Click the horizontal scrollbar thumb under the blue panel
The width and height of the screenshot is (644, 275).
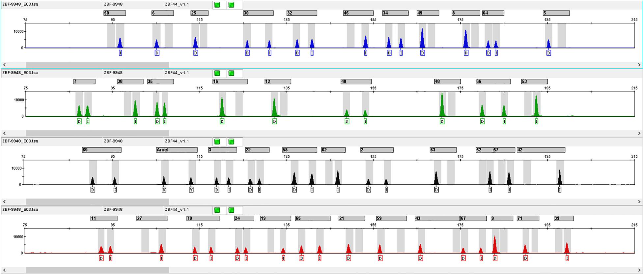[98, 65]
